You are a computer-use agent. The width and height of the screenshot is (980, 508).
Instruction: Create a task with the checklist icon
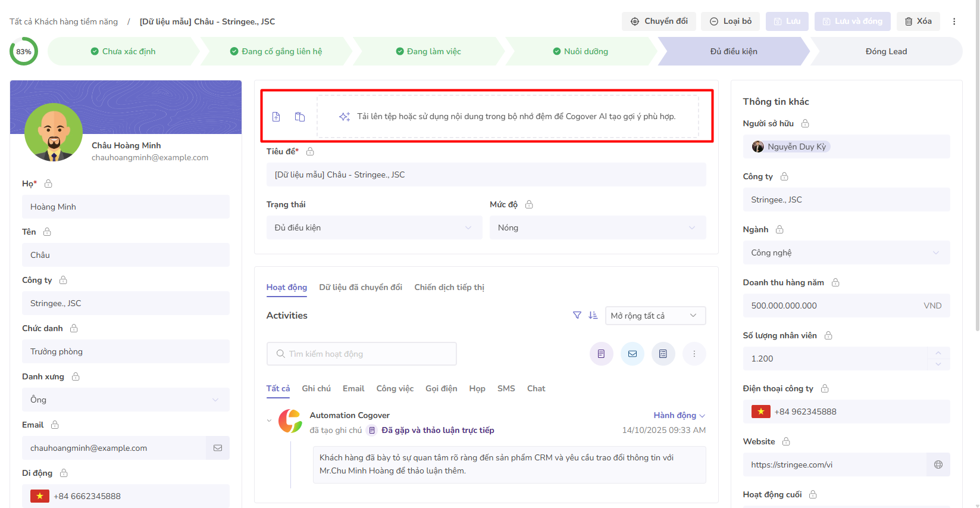[663, 354]
